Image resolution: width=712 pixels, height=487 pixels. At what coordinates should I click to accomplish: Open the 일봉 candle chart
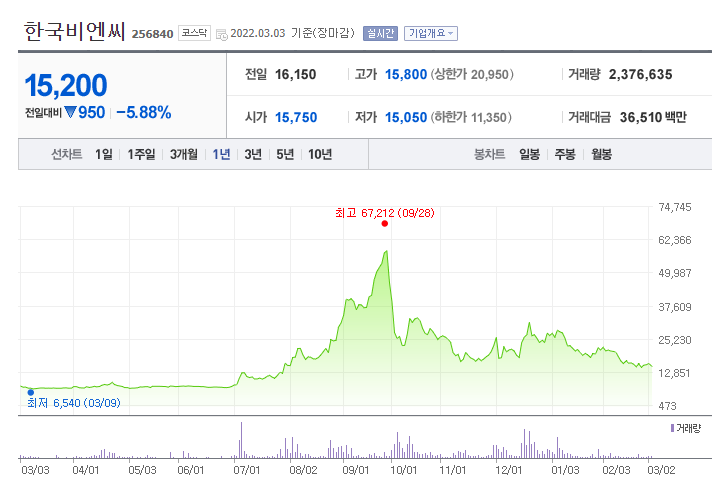tap(529, 154)
